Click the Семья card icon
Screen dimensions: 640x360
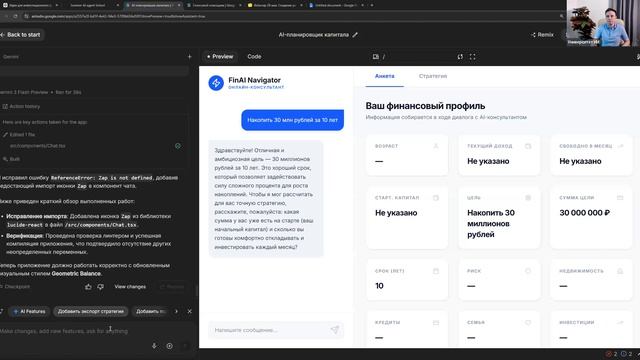[528, 323]
